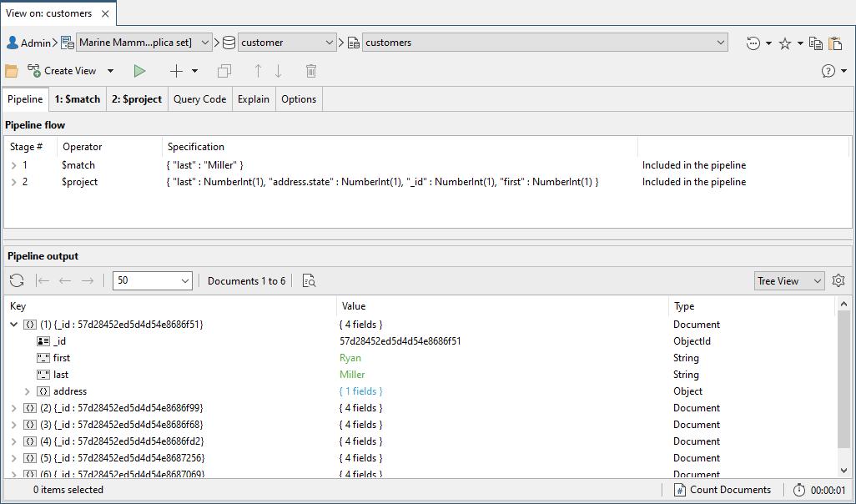
Task: Open the Tree View mode dropdown
Action: click(788, 281)
